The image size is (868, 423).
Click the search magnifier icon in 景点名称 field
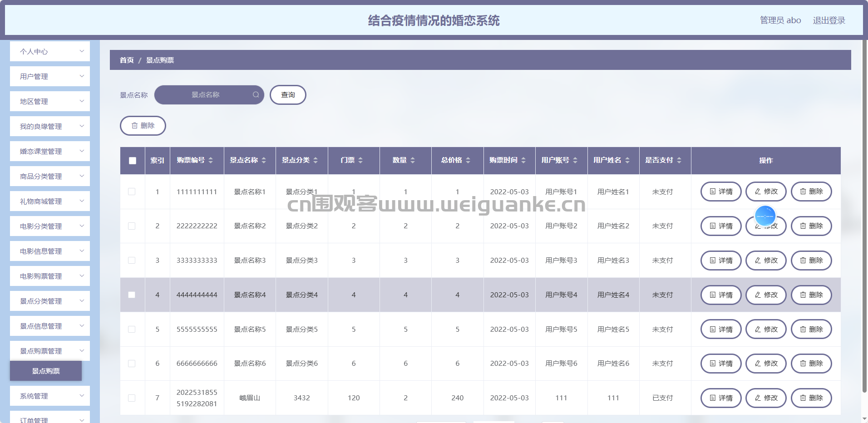point(256,95)
